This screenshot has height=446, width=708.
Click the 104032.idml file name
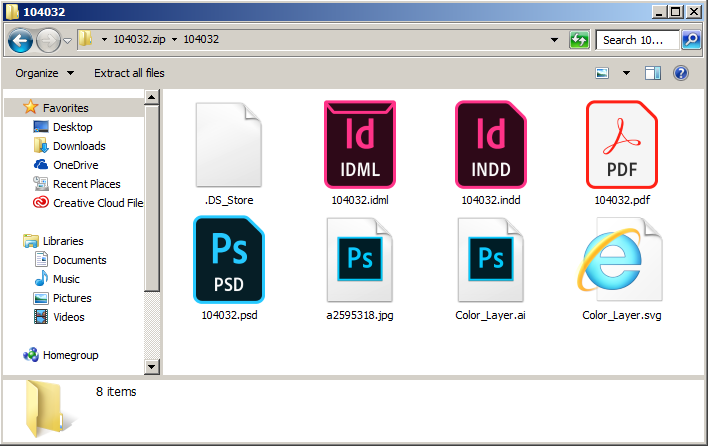click(360, 200)
